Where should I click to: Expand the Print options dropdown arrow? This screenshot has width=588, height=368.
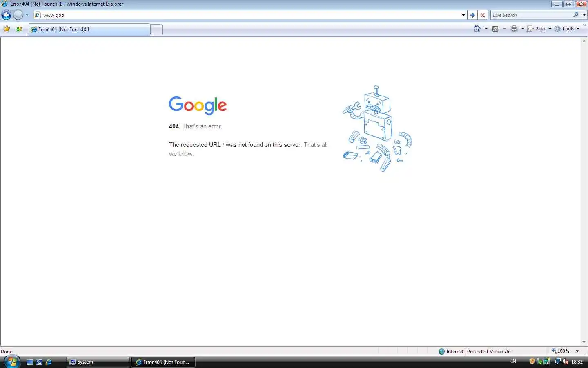[523, 29]
